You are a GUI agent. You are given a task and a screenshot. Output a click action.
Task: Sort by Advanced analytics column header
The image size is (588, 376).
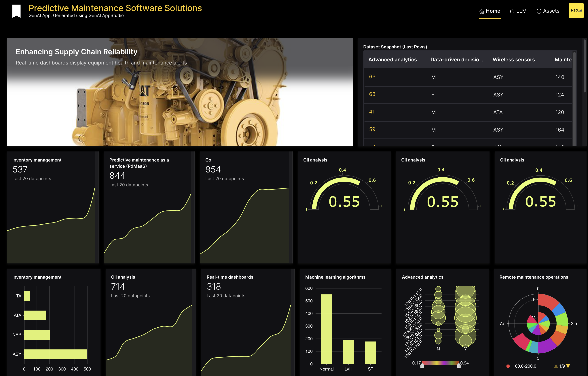tap(392, 60)
